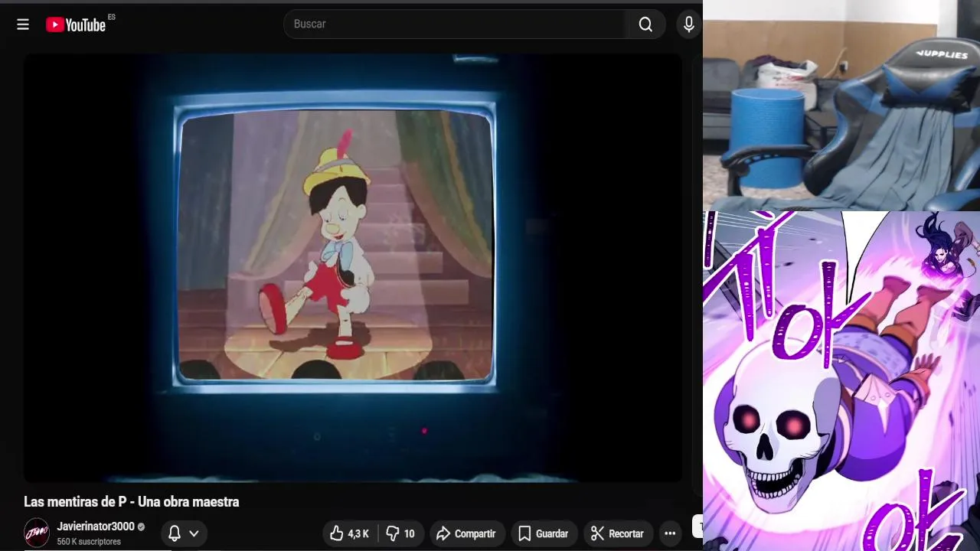Open the Javierinator3000 channel name link
This screenshot has width=980, height=551.
tap(96, 527)
